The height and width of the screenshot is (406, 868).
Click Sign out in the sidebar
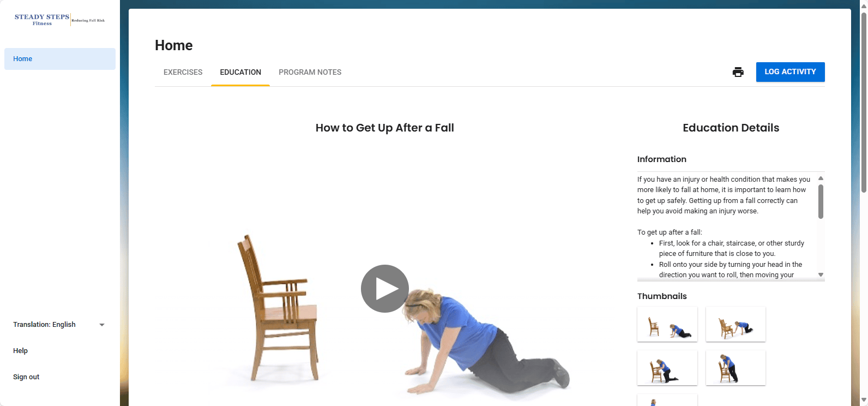[x=26, y=377]
